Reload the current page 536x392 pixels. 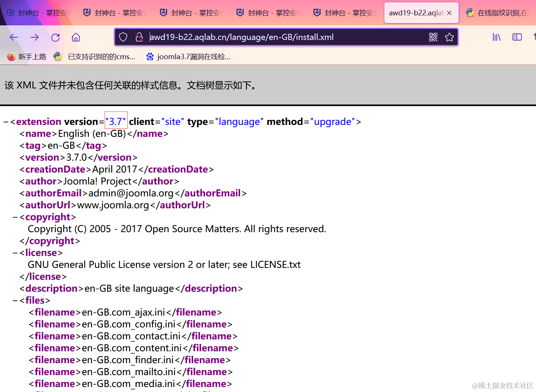coord(55,37)
